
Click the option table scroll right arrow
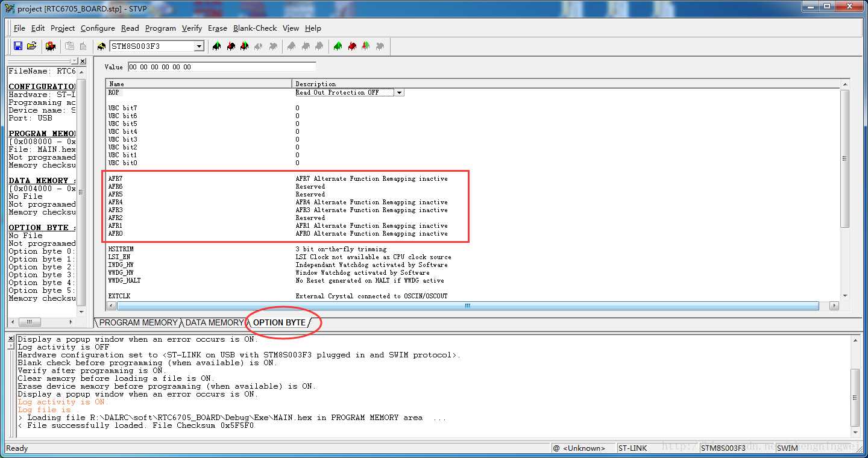834,306
